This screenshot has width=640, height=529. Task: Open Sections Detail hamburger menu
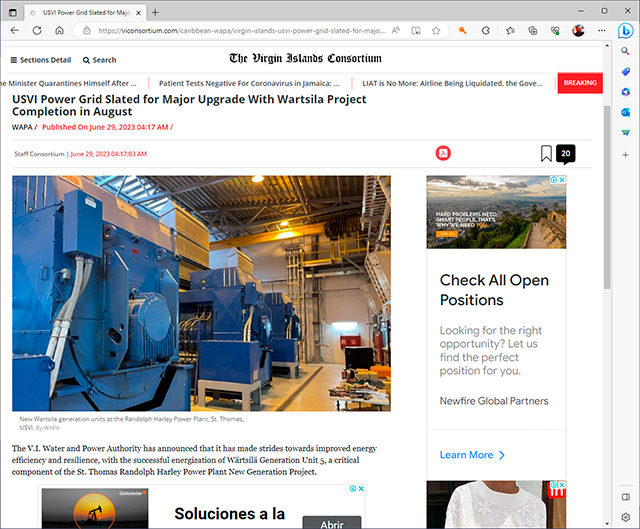pos(41,60)
